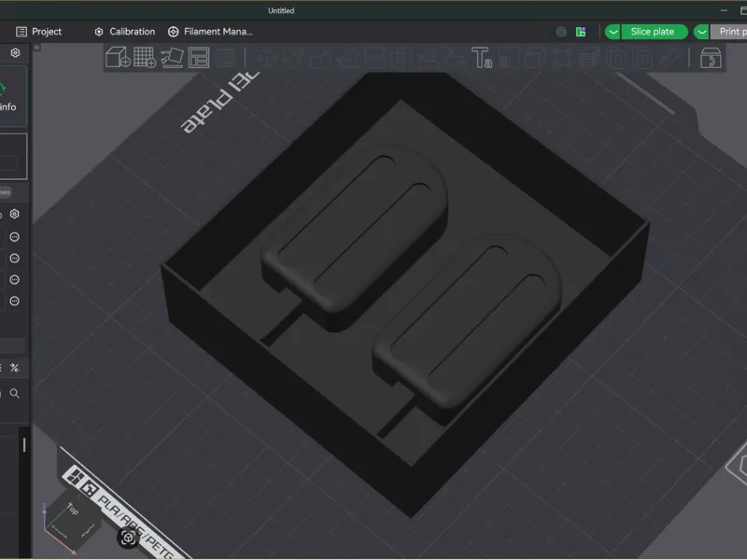Open the Filament Manager tab
747x560 pixels.
point(210,32)
